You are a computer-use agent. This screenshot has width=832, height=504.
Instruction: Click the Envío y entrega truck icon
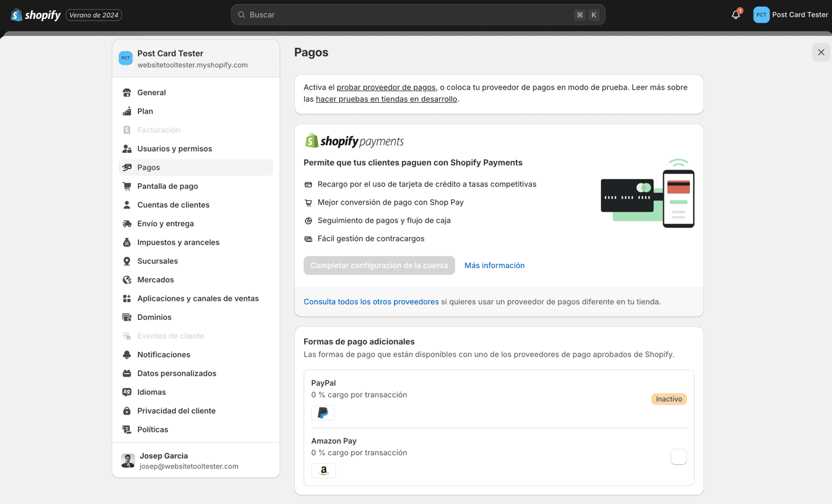(x=127, y=223)
